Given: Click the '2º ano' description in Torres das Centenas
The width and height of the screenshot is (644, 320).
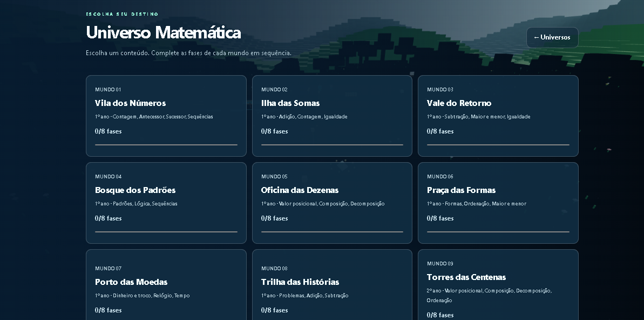Looking at the screenshot, I should 489,296.
